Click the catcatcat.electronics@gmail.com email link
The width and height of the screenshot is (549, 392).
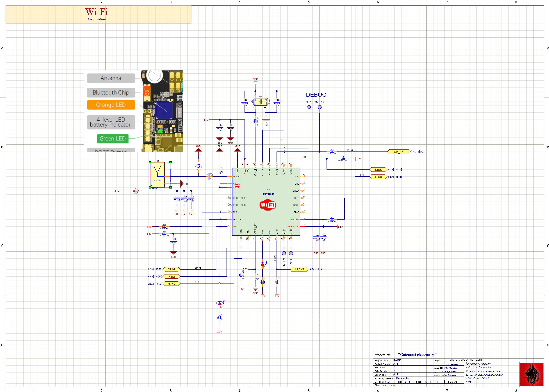pyautogui.click(x=484, y=375)
